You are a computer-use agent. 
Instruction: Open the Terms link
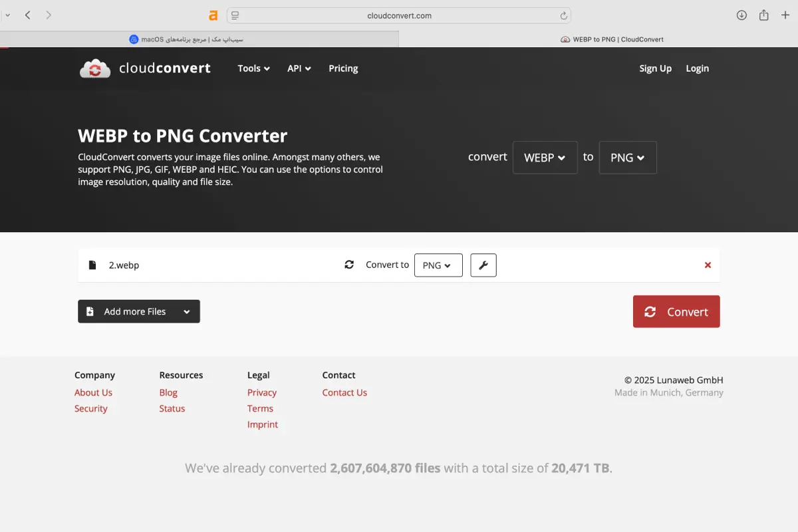260,408
